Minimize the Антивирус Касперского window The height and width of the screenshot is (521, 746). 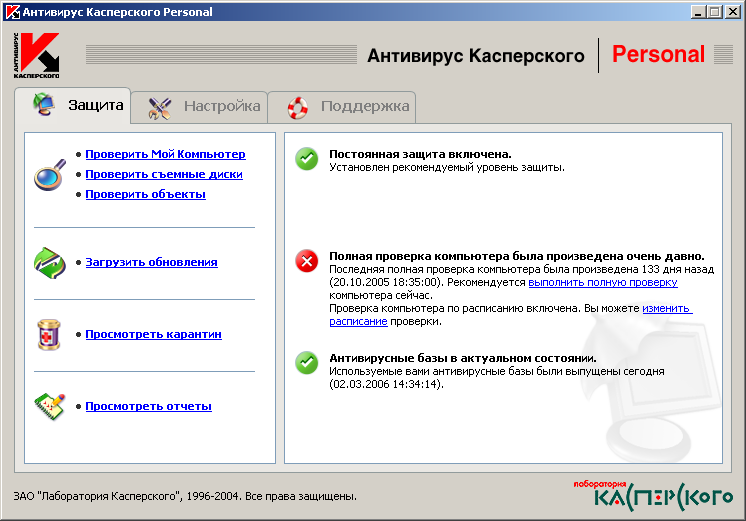click(x=697, y=12)
